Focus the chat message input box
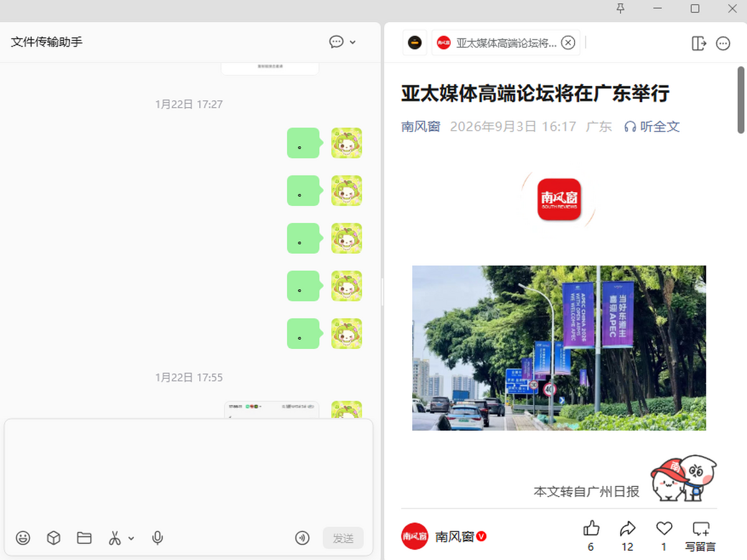 (x=189, y=473)
